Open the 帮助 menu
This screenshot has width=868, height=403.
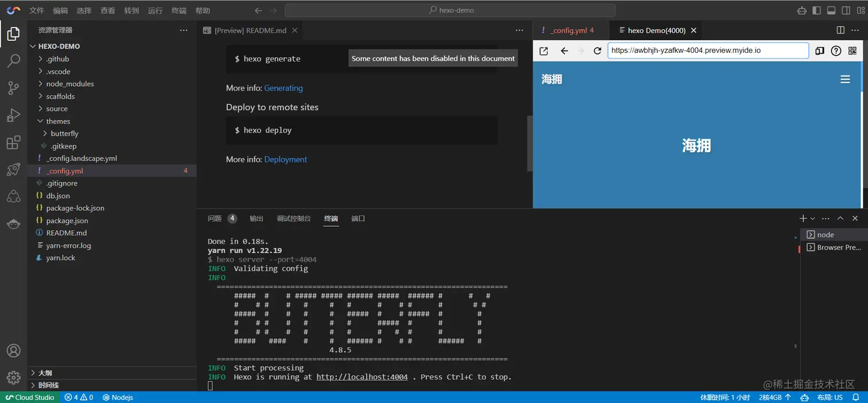[x=203, y=10]
